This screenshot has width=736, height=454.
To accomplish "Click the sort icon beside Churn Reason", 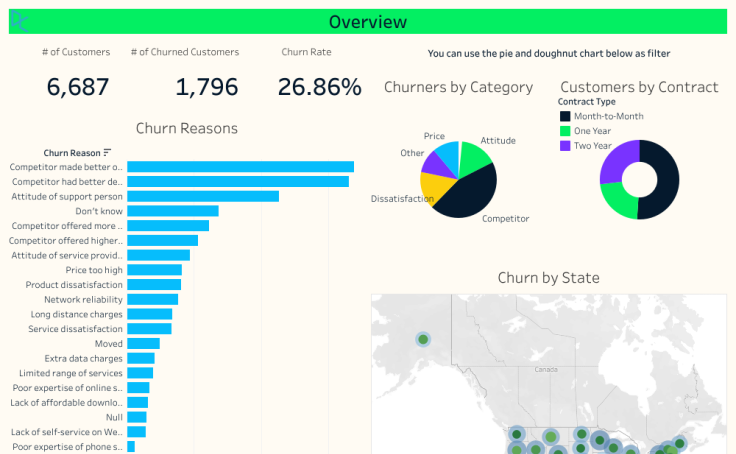I will [107, 153].
